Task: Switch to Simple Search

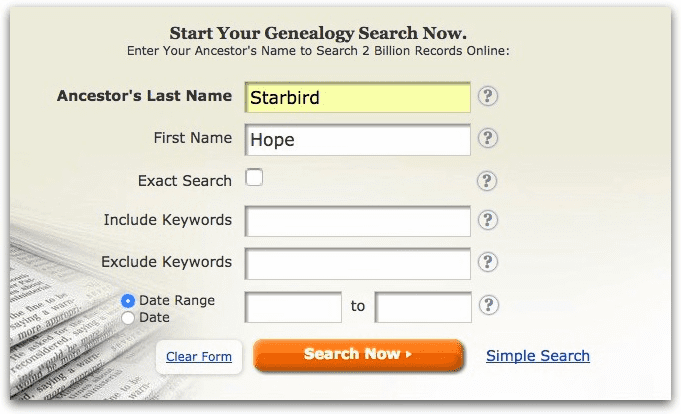Action: (x=538, y=356)
